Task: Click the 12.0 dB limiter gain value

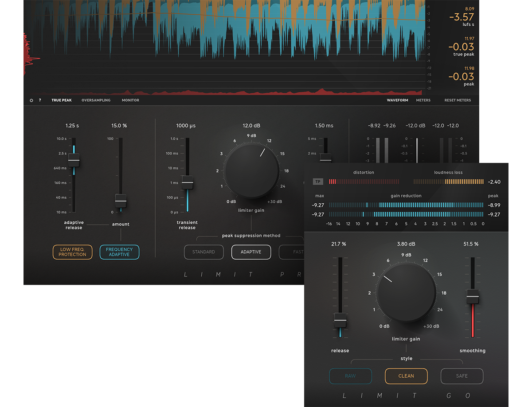Action: tap(251, 126)
